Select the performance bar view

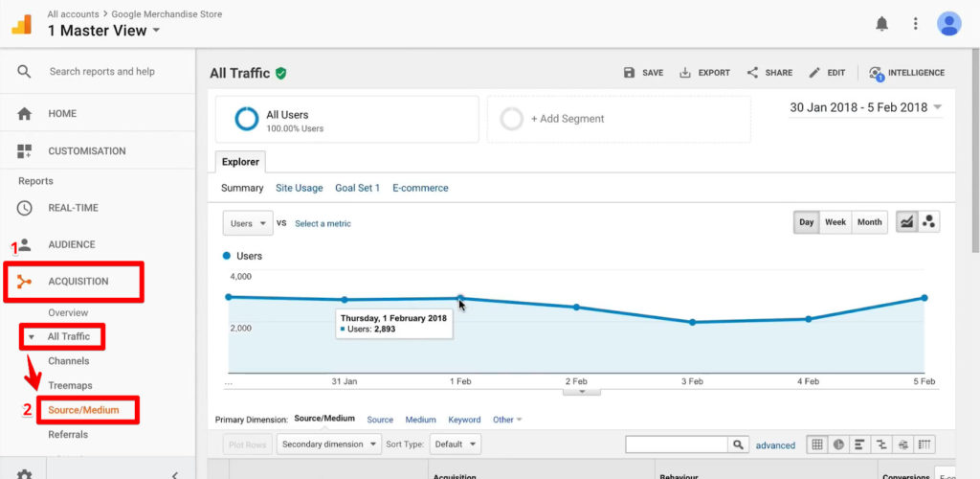tap(860, 445)
